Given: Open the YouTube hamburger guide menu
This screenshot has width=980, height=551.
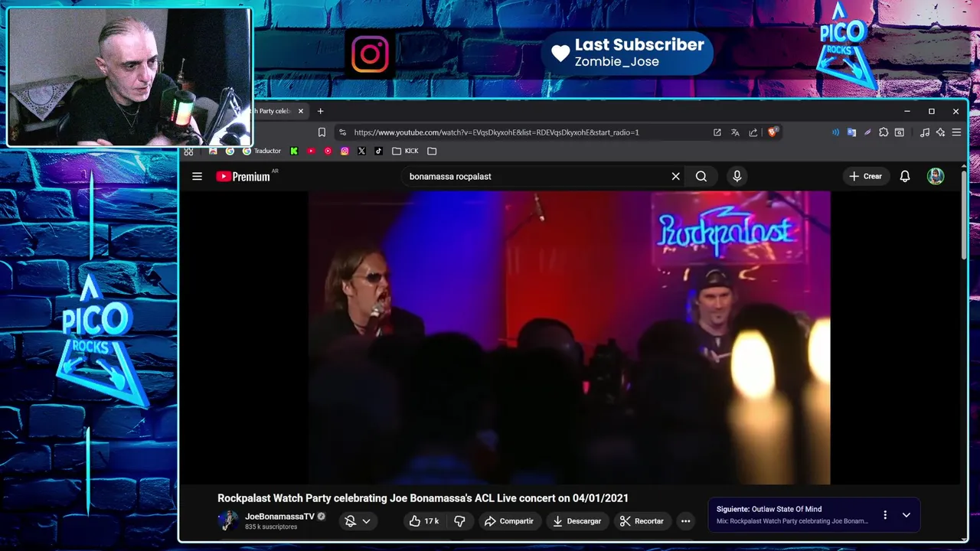Looking at the screenshot, I should (197, 176).
